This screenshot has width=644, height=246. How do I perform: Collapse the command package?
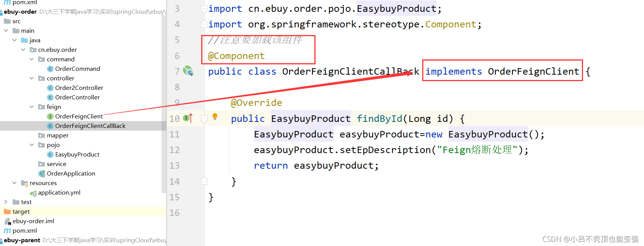(x=32, y=59)
